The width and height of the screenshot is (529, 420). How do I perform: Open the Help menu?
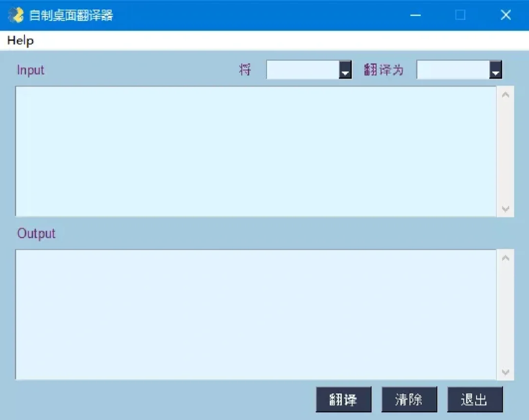[x=21, y=40]
